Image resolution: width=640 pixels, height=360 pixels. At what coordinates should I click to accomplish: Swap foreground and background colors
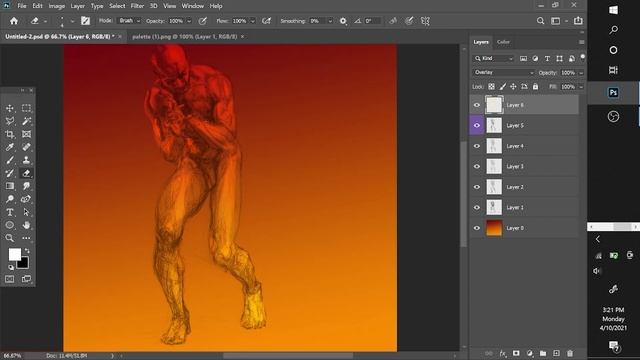click(27, 251)
